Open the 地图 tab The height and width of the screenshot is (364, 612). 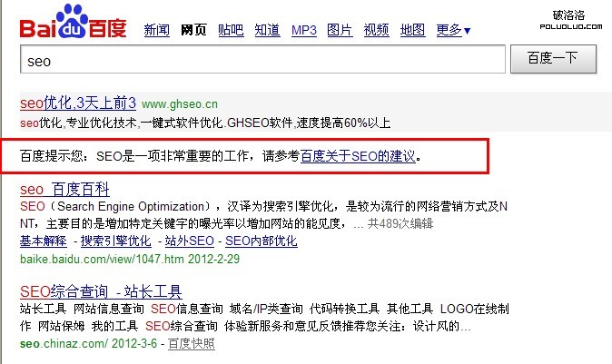[x=412, y=30]
